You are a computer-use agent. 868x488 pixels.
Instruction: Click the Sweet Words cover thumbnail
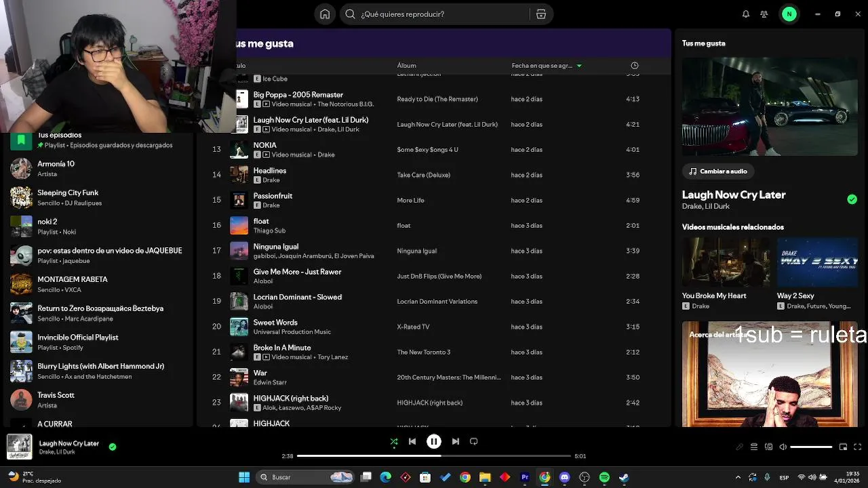point(239,327)
